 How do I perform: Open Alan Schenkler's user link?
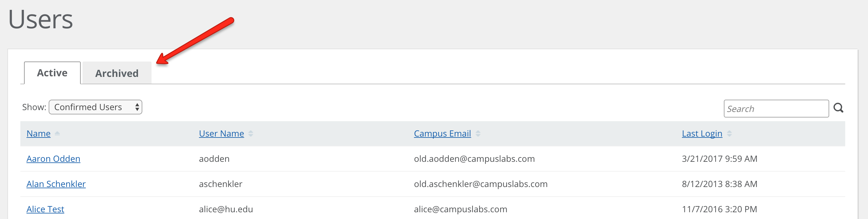(x=56, y=184)
